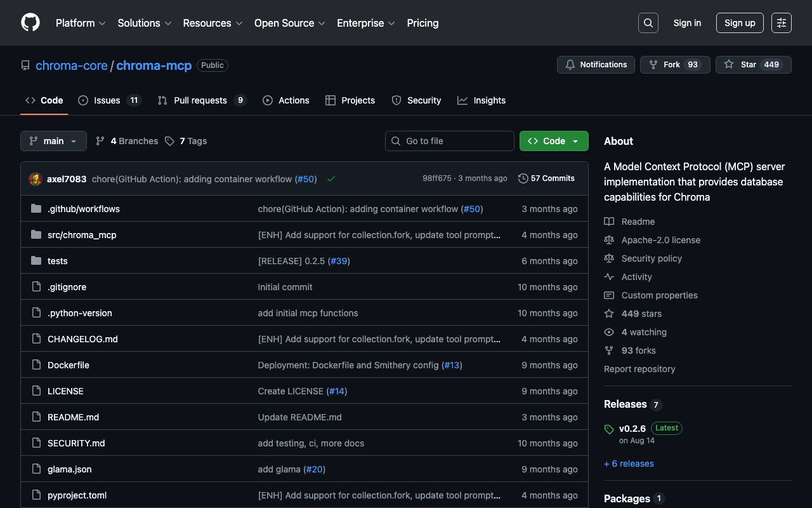Viewport: 812px width, 508px height.
Task: Open the src/chroma_mcp folder
Action: click(x=82, y=235)
